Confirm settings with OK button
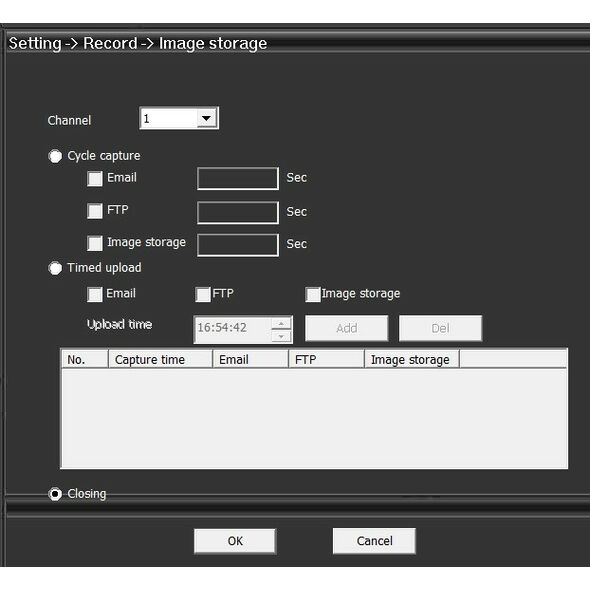The width and height of the screenshot is (590, 590). coord(235,541)
